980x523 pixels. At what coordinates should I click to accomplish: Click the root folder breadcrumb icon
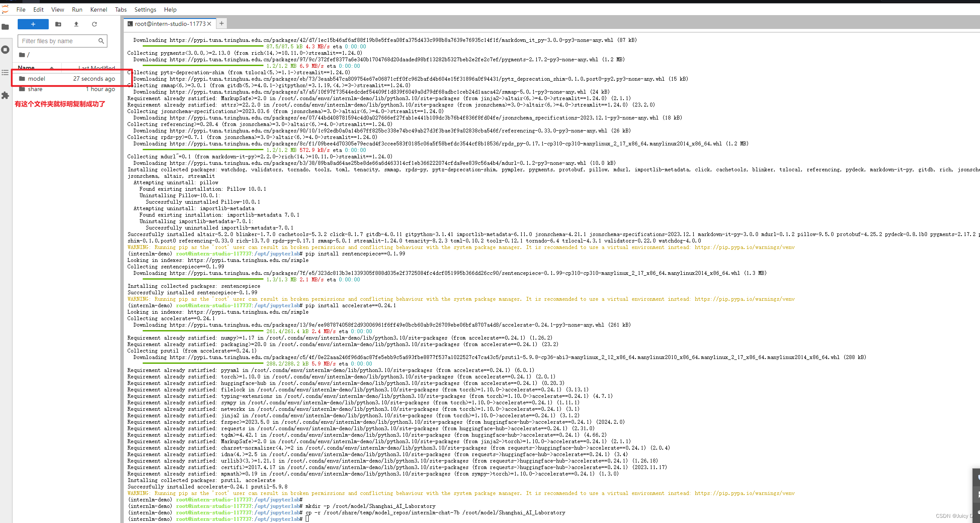22,55
